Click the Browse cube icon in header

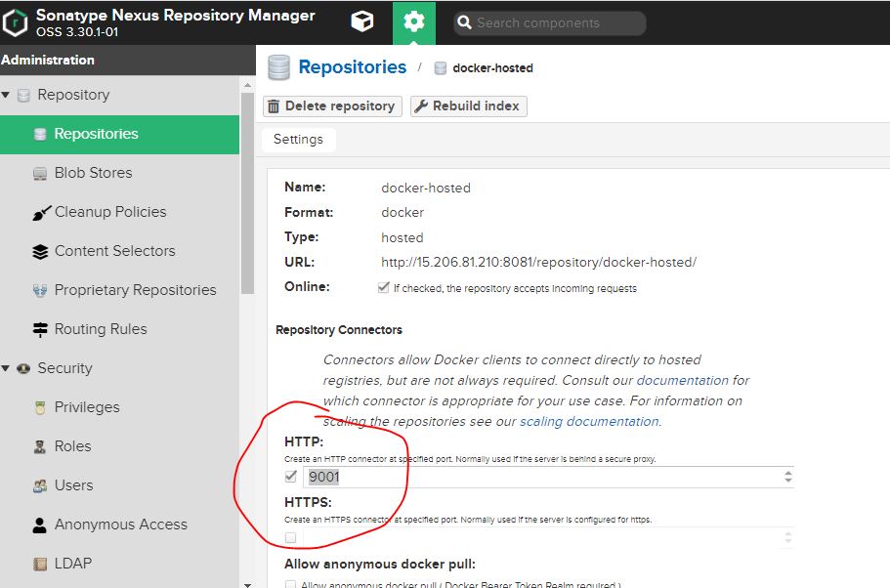[x=361, y=21]
